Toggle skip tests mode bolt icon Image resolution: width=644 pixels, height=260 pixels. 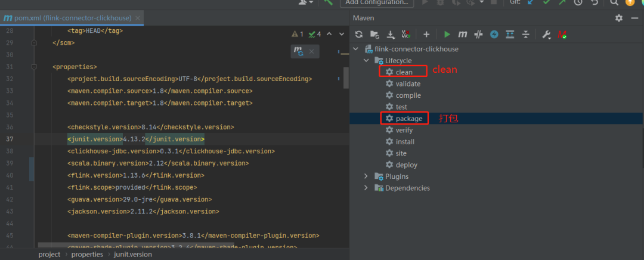pos(494,35)
